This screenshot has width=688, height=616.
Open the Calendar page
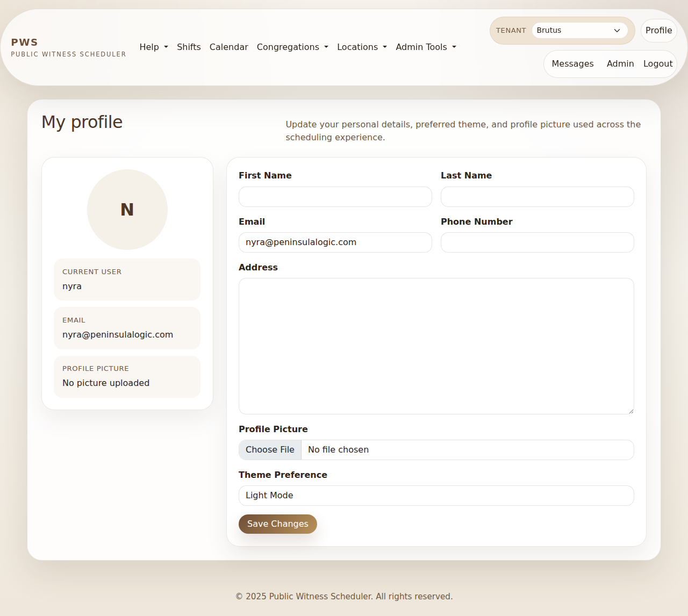point(228,47)
